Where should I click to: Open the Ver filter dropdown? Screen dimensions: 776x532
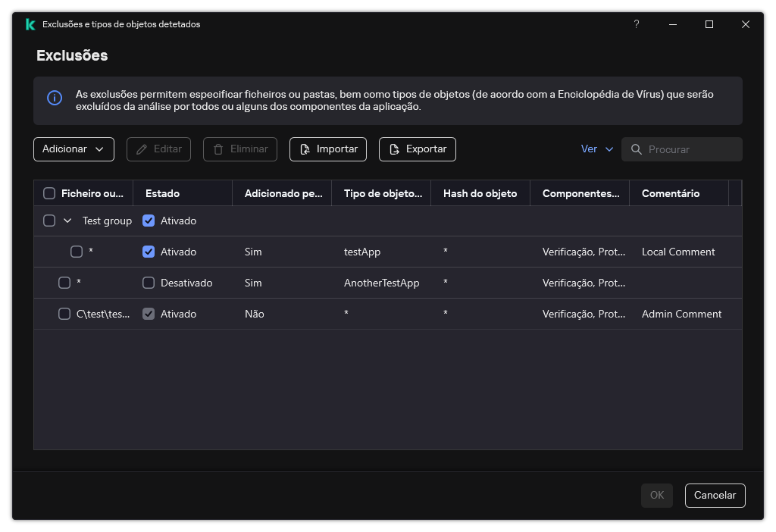(x=597, y=149)
